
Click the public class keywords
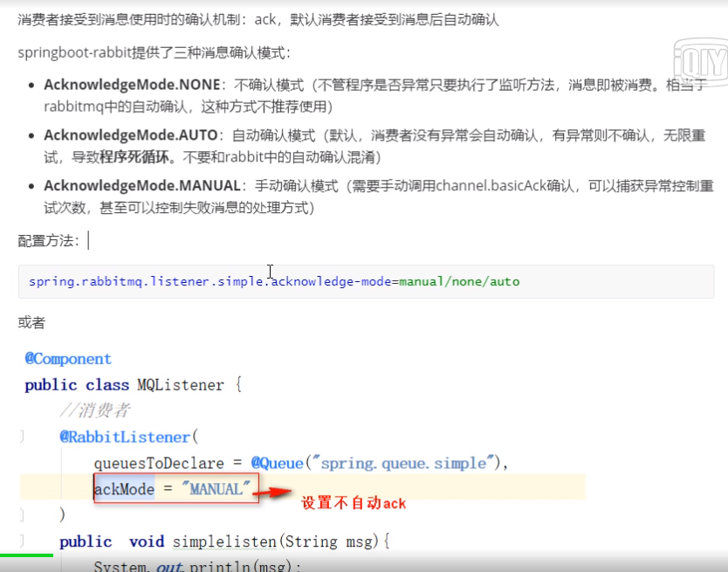(x=77, y=385)
